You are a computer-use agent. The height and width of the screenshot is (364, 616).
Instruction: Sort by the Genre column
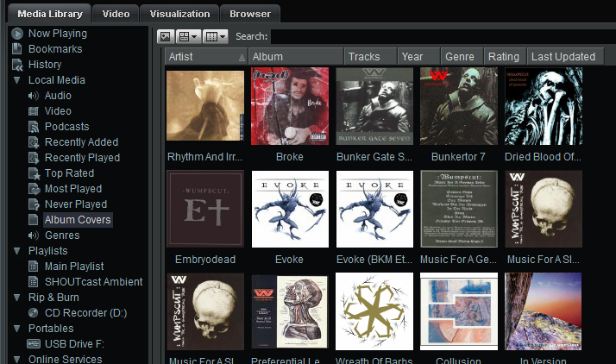[x=462, y=57]
